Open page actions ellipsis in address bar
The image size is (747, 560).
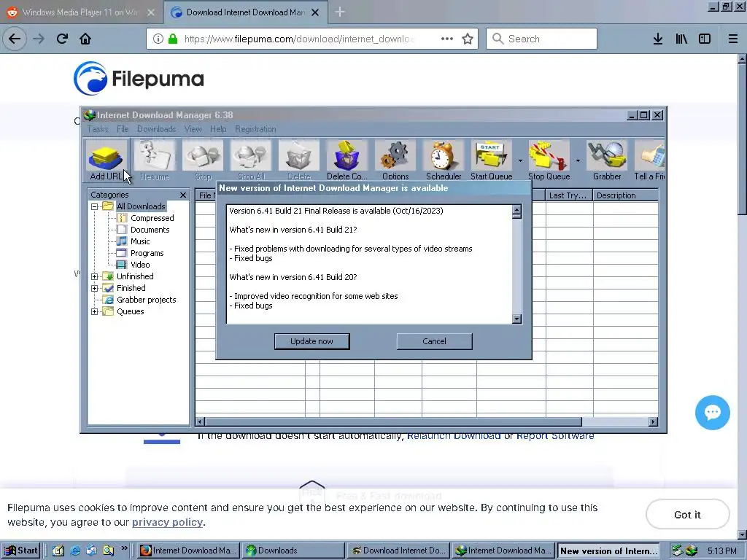pos(447,39)
